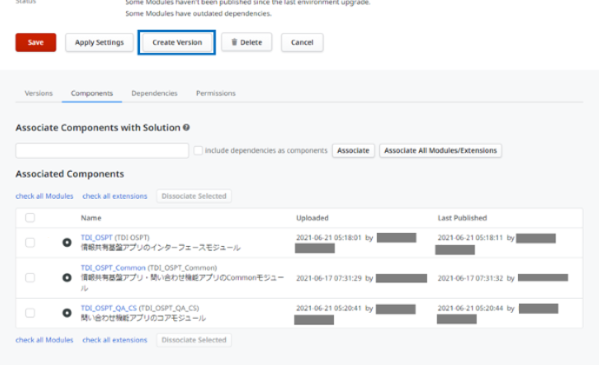
Task: Check the TDI_OSPT_Common row checkbox
Action: [x=30, y=278]
